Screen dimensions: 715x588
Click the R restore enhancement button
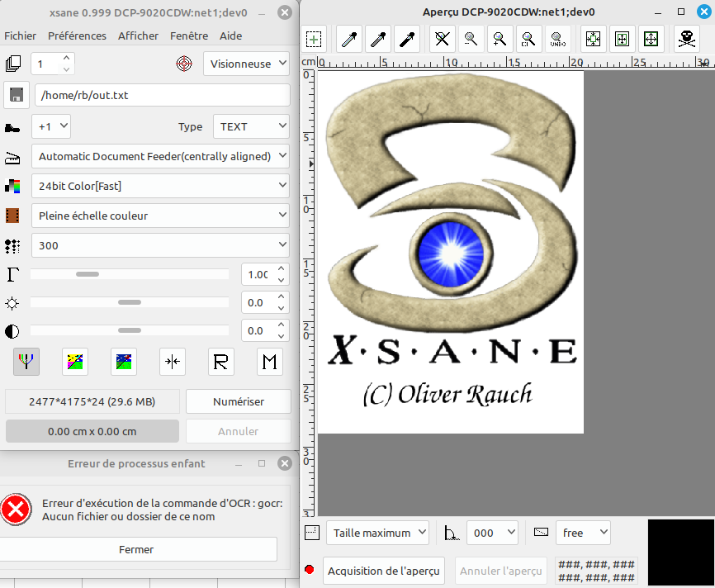[x=221, y=362]
